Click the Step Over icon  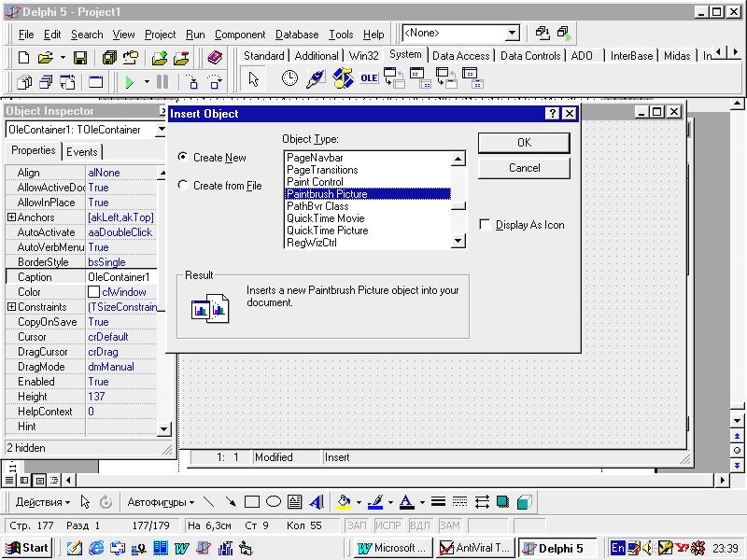215,82
